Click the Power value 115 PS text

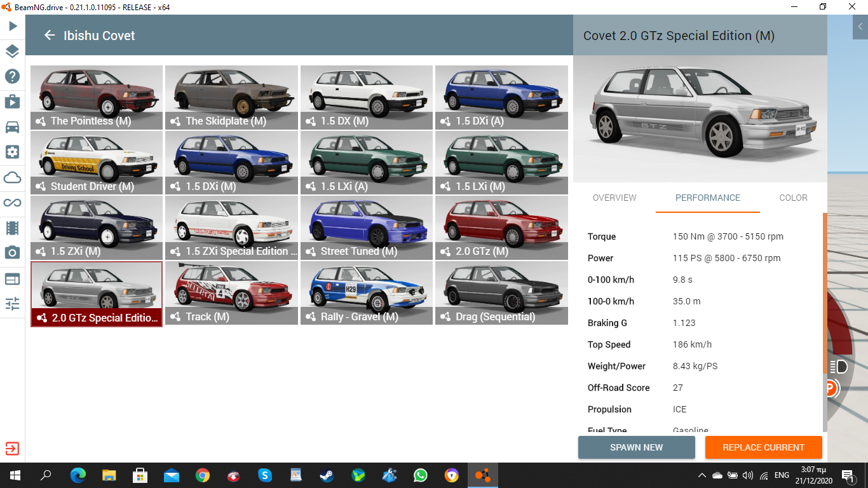coord(727,258)
